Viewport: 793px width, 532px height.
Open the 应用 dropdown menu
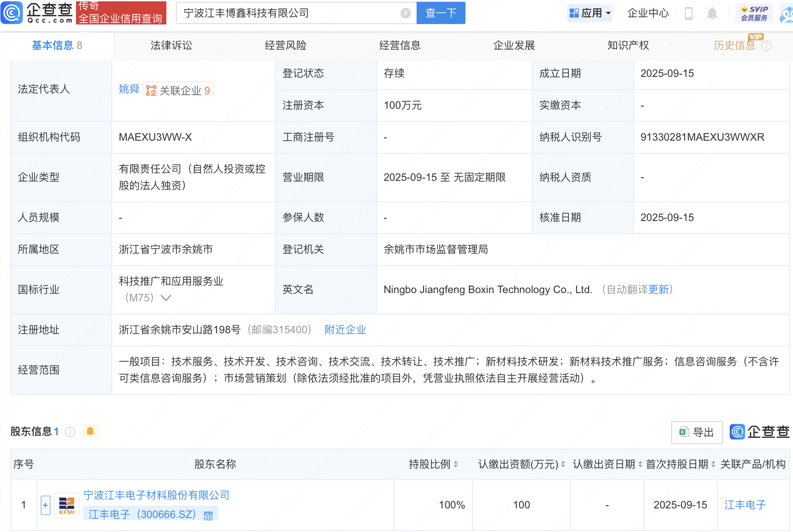590,13
